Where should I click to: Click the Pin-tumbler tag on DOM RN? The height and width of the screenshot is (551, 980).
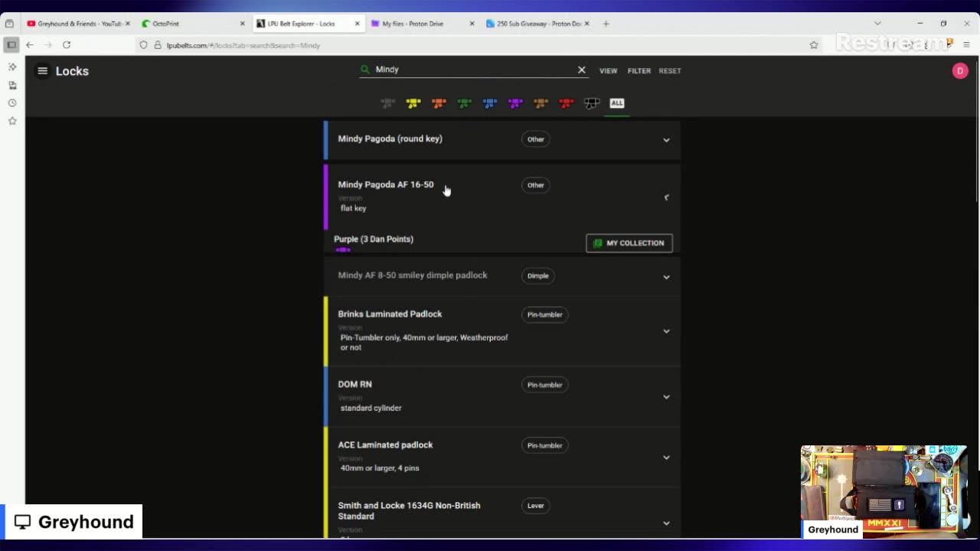(544, 385)
